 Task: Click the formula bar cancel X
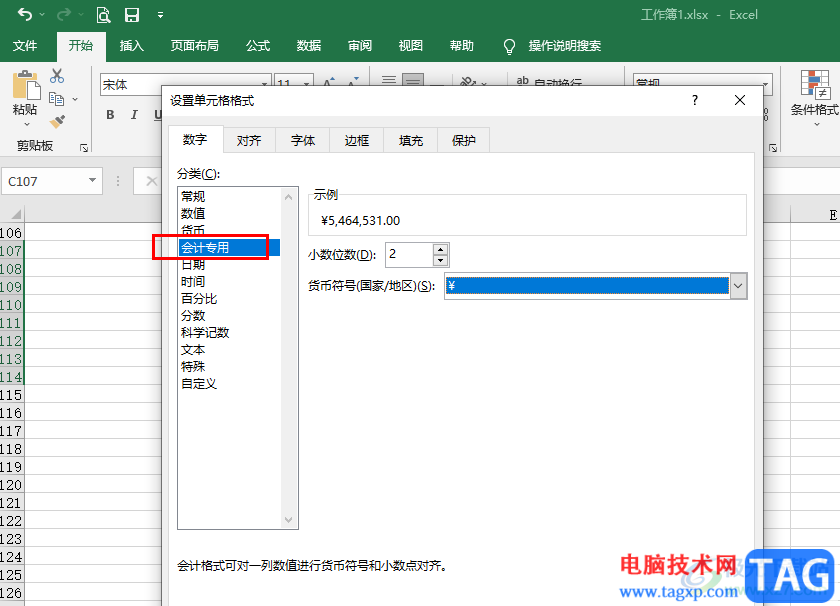click(152, 181)
